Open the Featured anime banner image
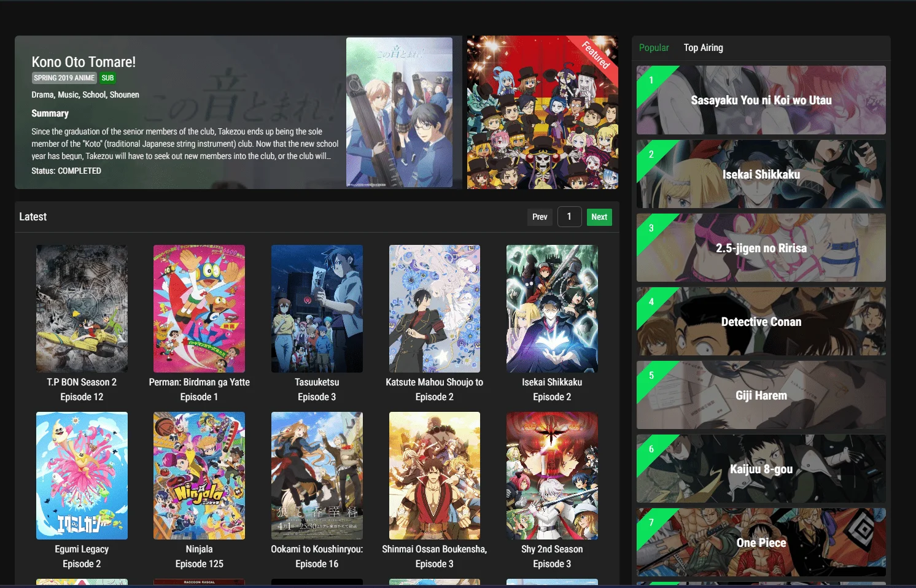Image resolution: width=916 pixels, height=588 pixels. pos(543,112)
